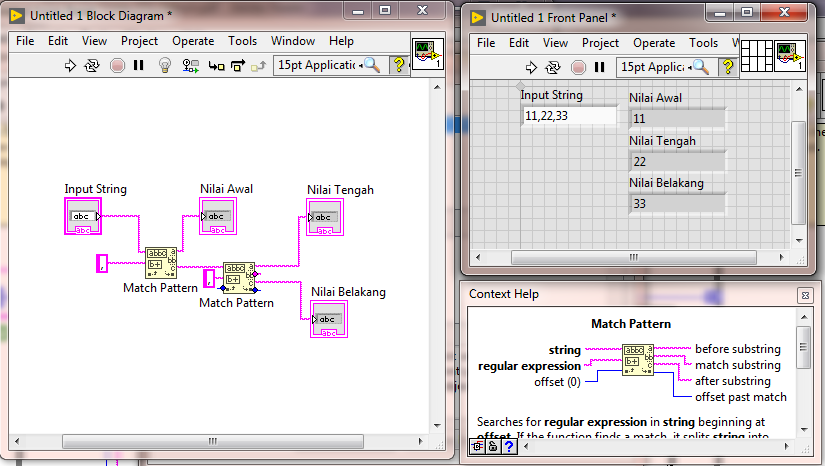Click Context Help scroll right arrow

coord(787,447)
